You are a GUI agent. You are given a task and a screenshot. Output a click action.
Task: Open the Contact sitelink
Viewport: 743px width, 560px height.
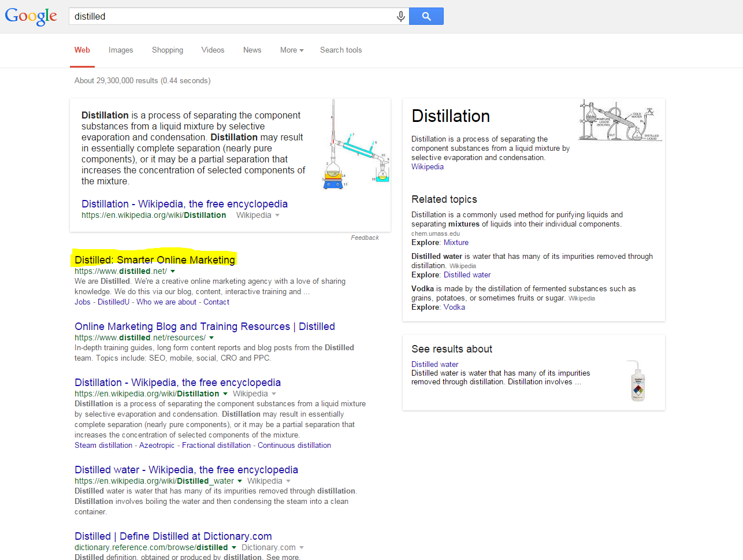[x=216, y=302]
